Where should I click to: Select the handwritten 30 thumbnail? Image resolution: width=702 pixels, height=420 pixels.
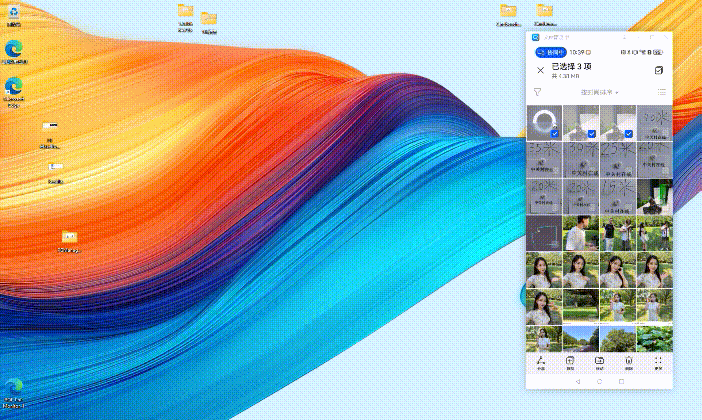click(x=581, y=160)
